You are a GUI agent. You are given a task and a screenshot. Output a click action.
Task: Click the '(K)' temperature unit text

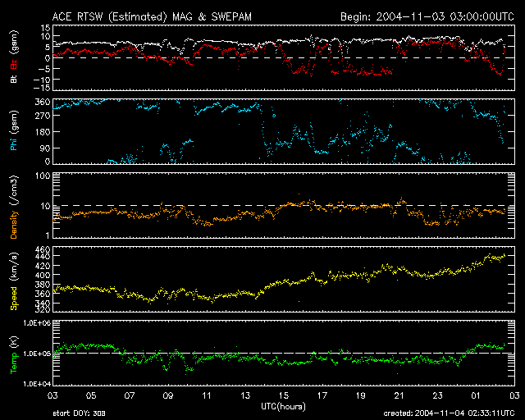(x=14, y=342)
